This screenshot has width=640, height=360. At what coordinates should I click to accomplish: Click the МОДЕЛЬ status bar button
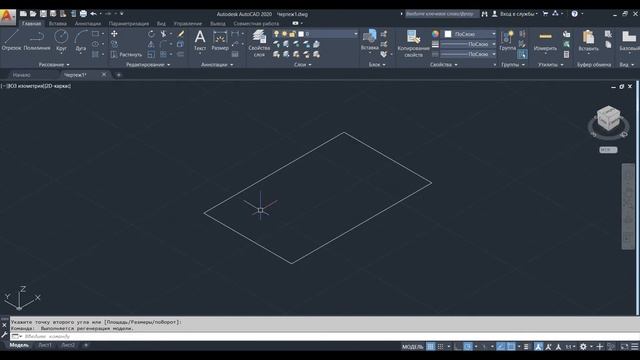click(x=413, y=347)
